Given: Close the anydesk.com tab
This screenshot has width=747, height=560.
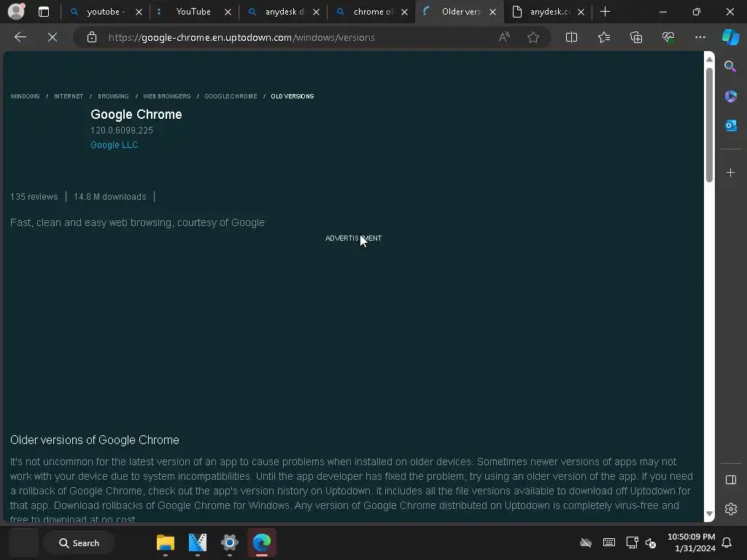Looking at the screenshot, I should coord(581,12).
